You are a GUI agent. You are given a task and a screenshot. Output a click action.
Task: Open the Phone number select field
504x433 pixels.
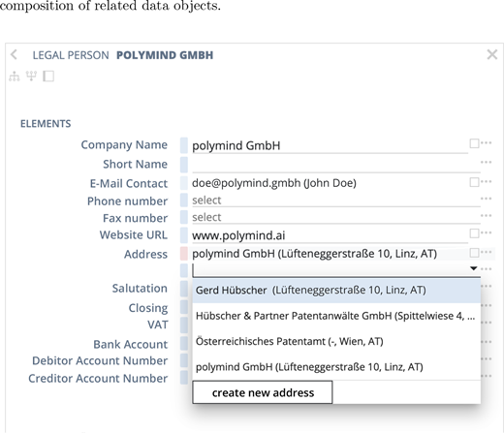point(336,201)
